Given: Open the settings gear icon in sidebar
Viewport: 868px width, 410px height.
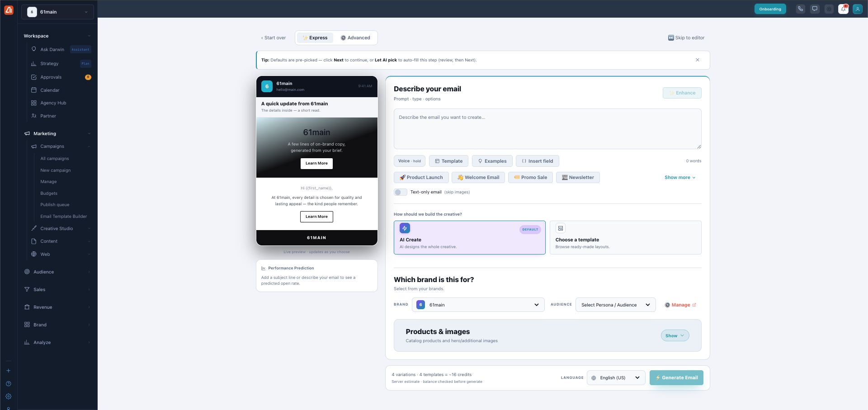Looking at the screenshot, I should [8, 396].
